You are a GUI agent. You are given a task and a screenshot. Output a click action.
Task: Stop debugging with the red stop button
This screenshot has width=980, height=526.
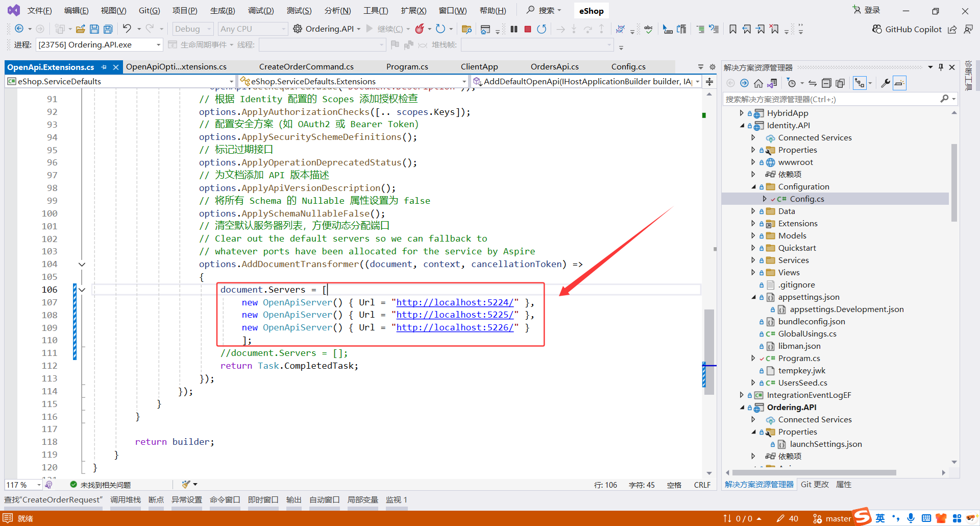pos(528,29)
